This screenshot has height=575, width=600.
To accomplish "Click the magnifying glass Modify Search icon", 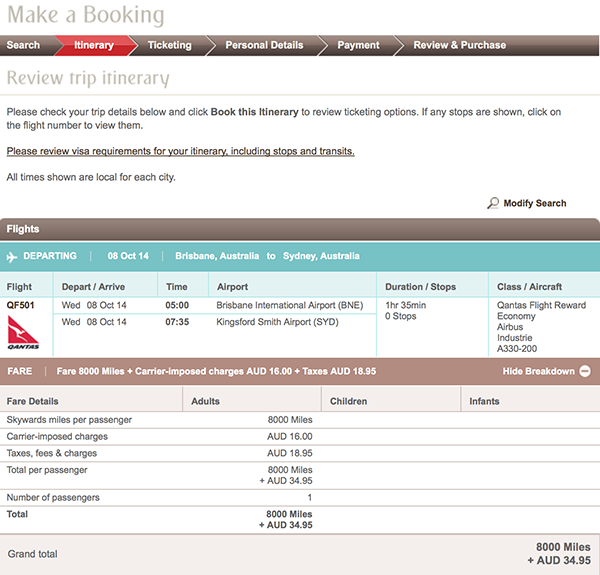I will [493, 203].
